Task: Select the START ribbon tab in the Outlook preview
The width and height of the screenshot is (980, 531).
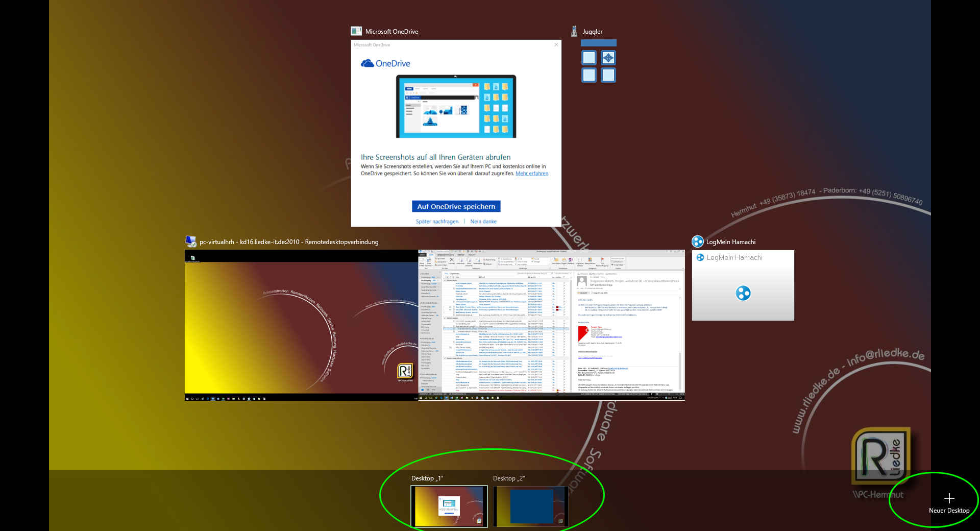Action: click(x=431, y=255)
